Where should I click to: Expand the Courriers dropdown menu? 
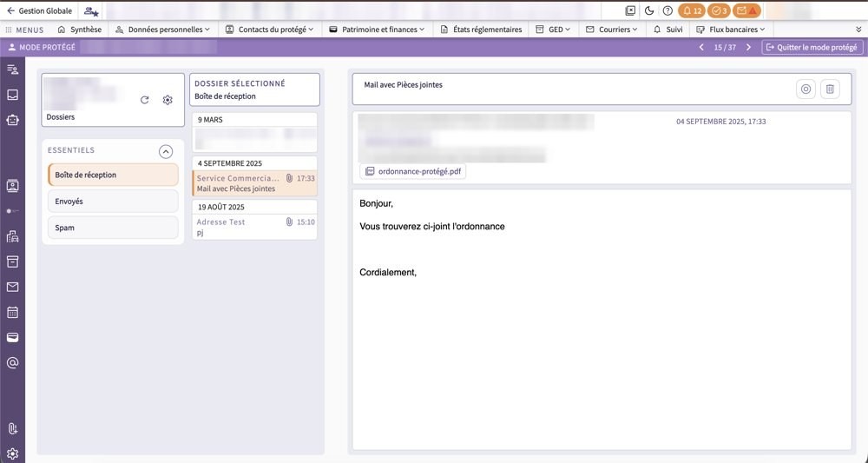[612, 30]
